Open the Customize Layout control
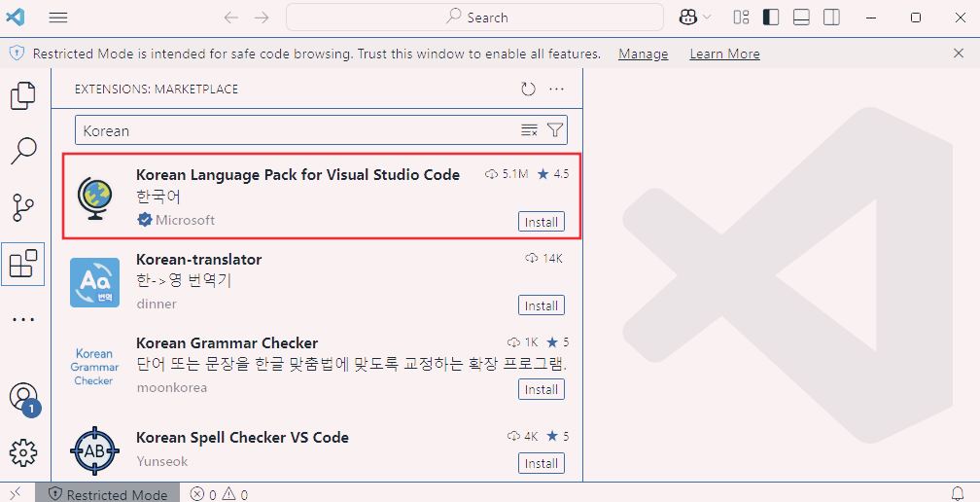Screen dimensions: 980x502 click(x=741, y=18)
